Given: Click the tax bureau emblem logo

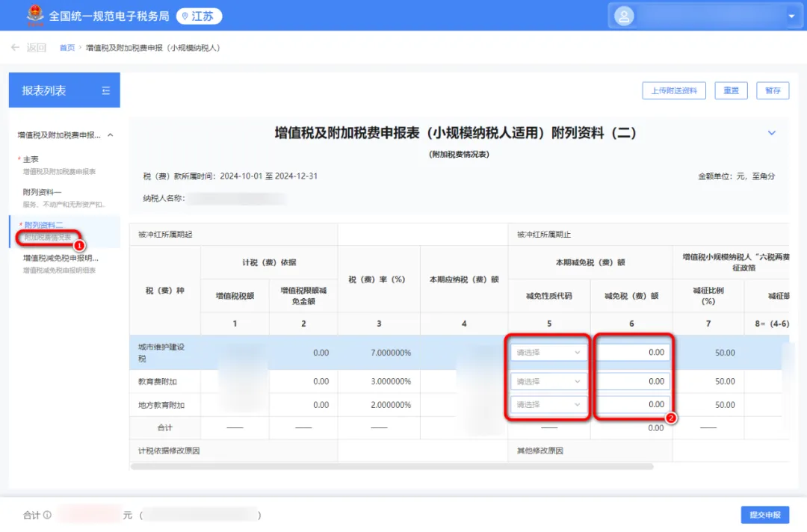Looking at the screenshot, I should click(x=34, y=15).
